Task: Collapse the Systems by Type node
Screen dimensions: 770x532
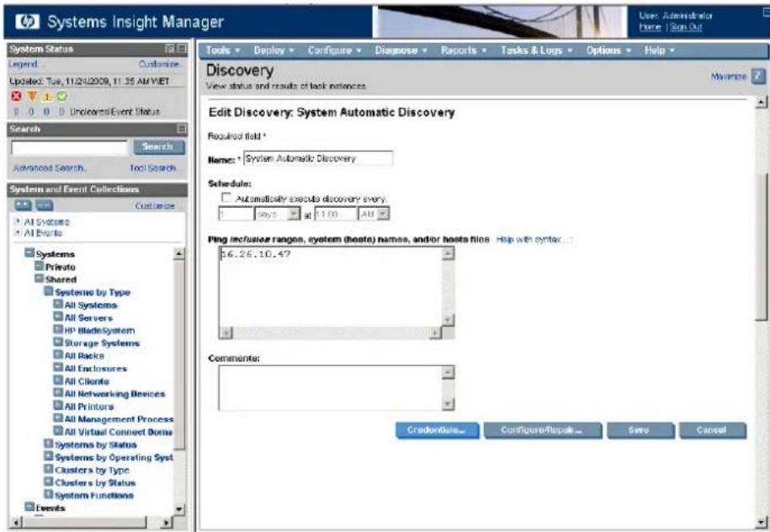Action: (x=49, y=292)
